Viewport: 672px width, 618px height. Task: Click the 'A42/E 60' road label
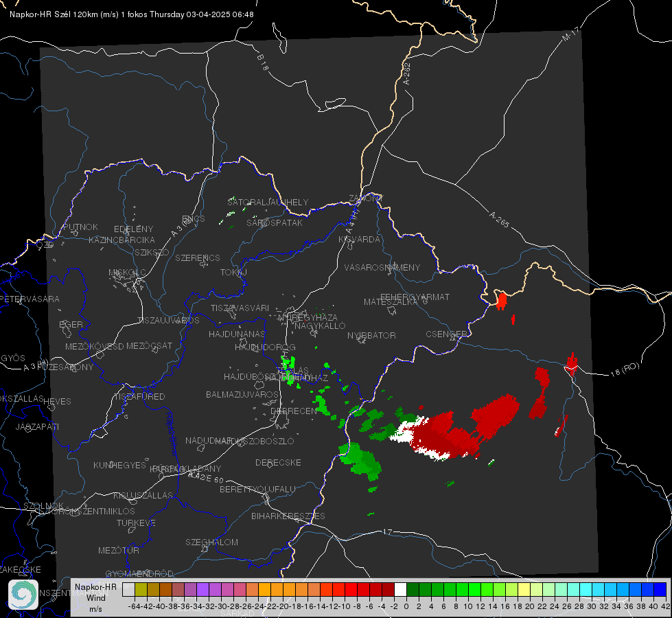point(206,477)
